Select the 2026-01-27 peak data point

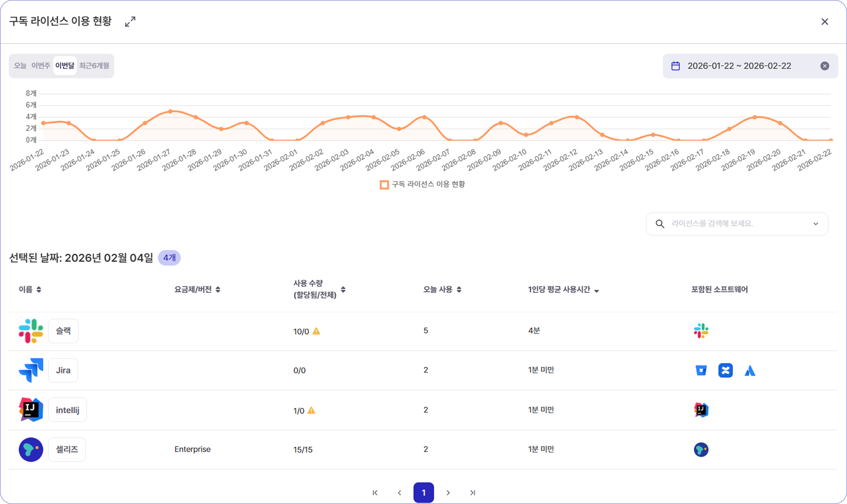pos(171,111)
